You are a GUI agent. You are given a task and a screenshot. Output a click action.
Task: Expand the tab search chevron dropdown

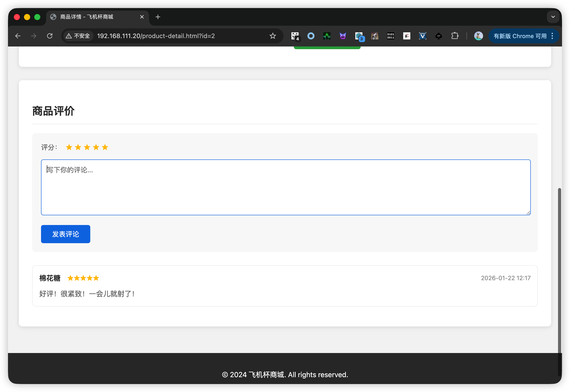553,17
